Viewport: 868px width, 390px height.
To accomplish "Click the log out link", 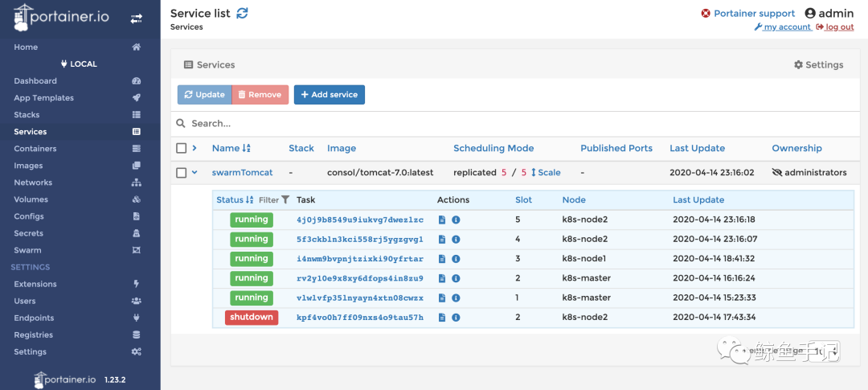I will tap(835, 27).
